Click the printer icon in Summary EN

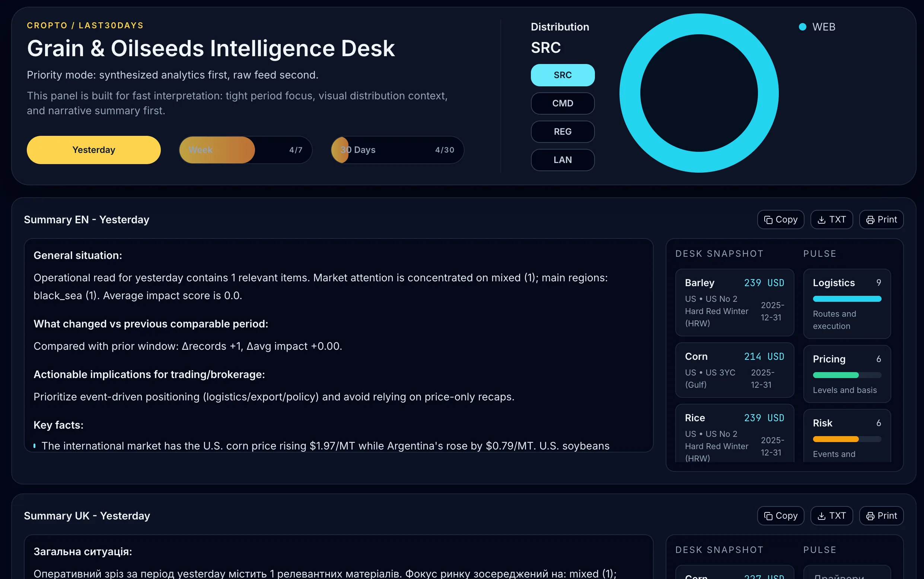point(870,220)
